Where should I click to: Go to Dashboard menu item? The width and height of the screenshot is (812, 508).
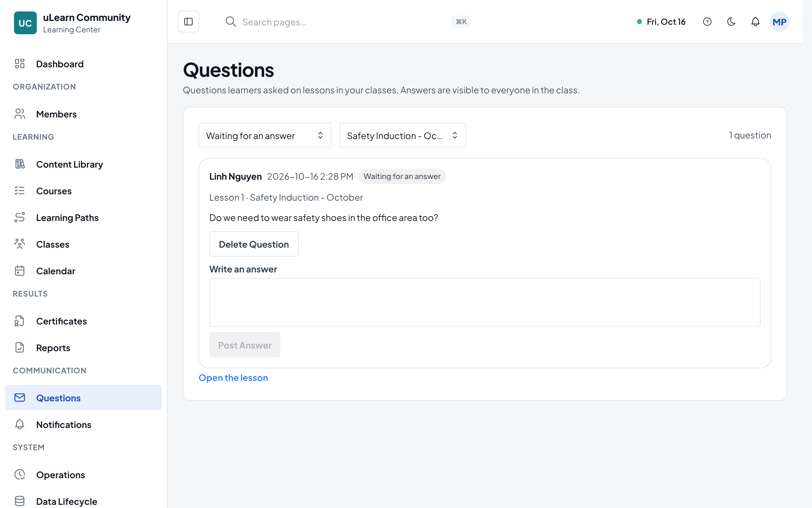pos(83,64)
